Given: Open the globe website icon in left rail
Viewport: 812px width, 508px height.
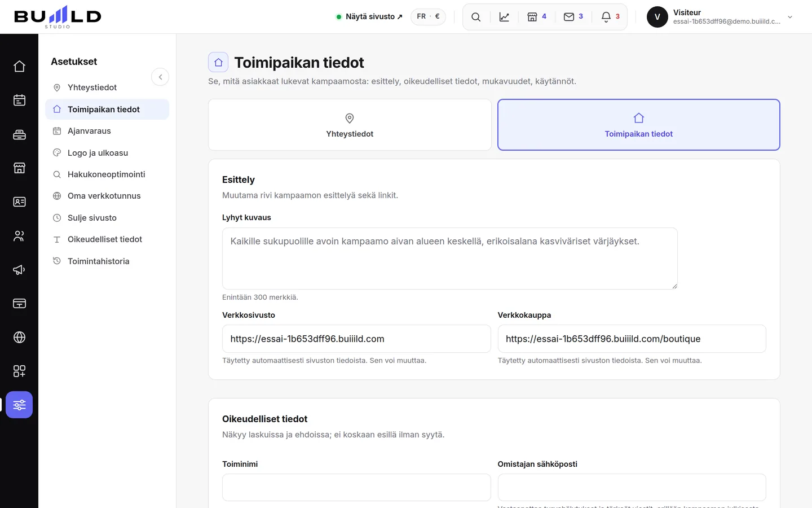Looking at the screenshot, I should click(x=19, y=338).
